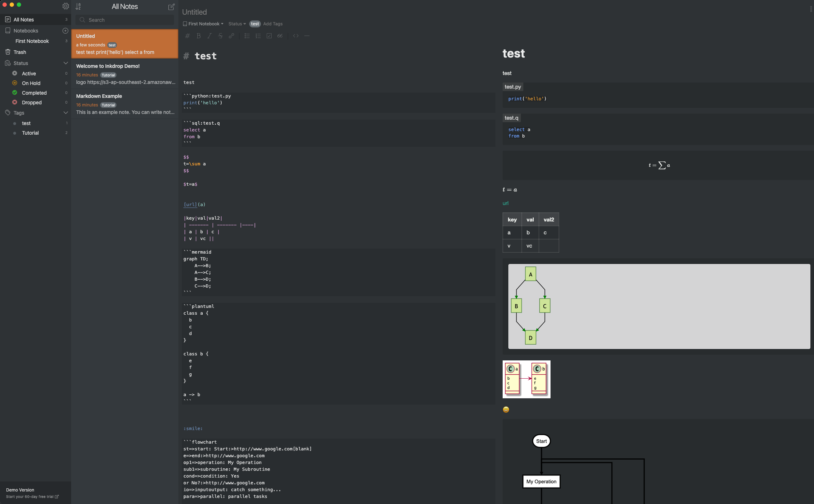Screen dimensions: 814x504
Task: Focus the Search field above the note list
Action: pos(125,20)
